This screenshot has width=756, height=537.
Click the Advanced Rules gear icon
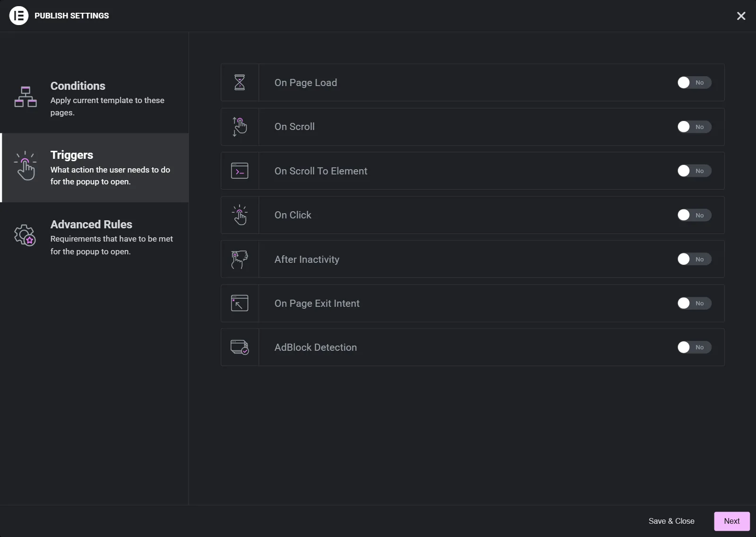(25, 235)
